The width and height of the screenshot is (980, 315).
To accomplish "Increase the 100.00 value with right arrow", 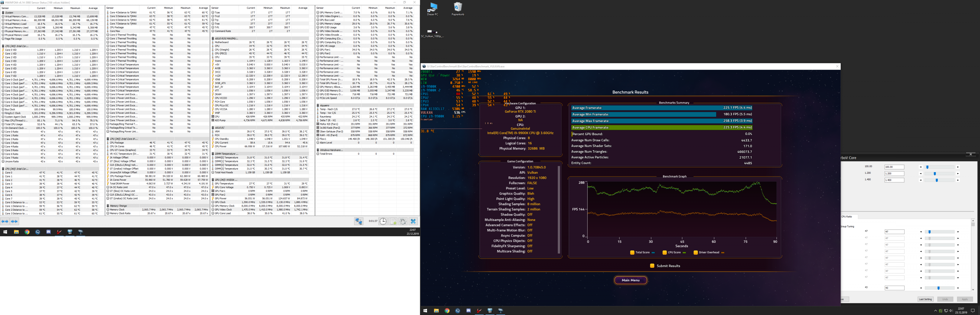I will pyautogui.click(x=958, y=167).
